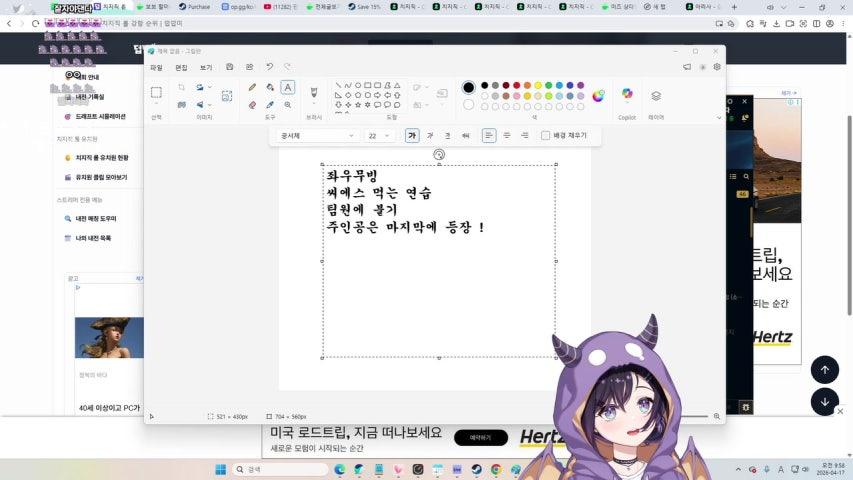The width and height of the screenshot is (853, 480).
Task: Activate the Text (A) tool
Action: (x=287, y=87)
